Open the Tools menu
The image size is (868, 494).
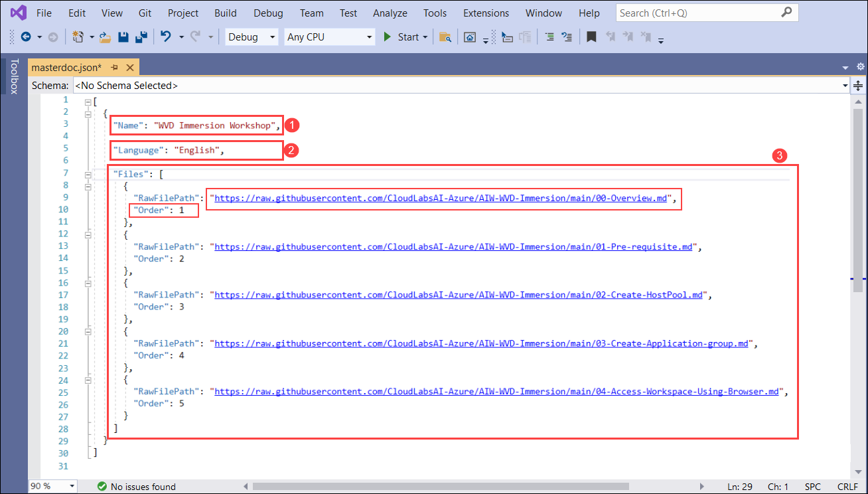point(435,13)
